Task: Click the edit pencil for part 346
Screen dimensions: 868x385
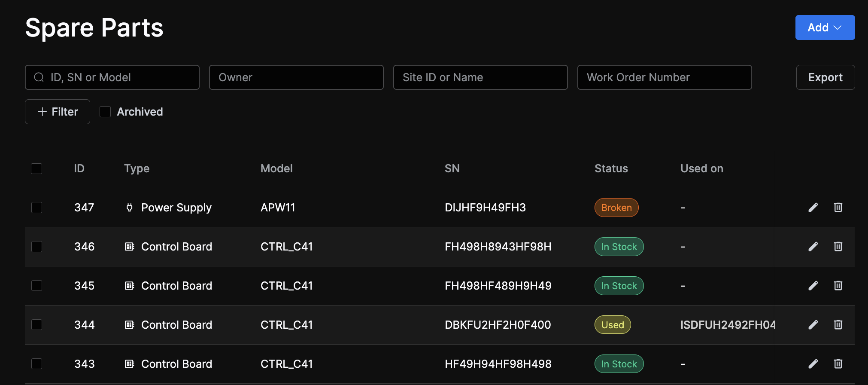Action: point(813,247)
